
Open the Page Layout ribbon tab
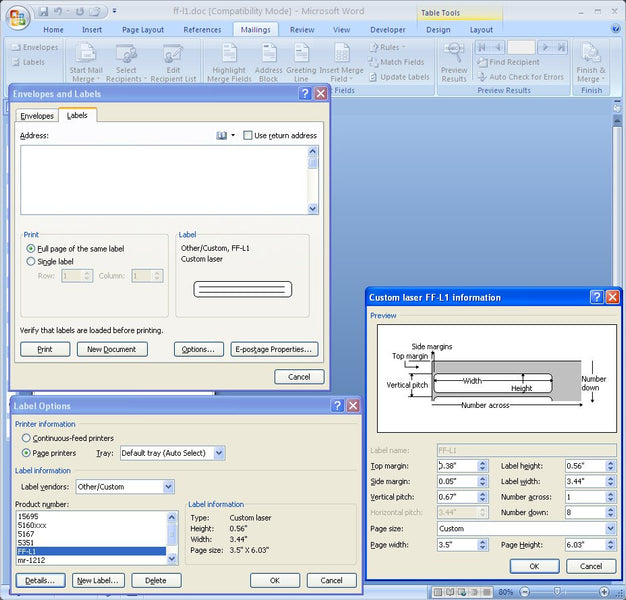point(143,30)
